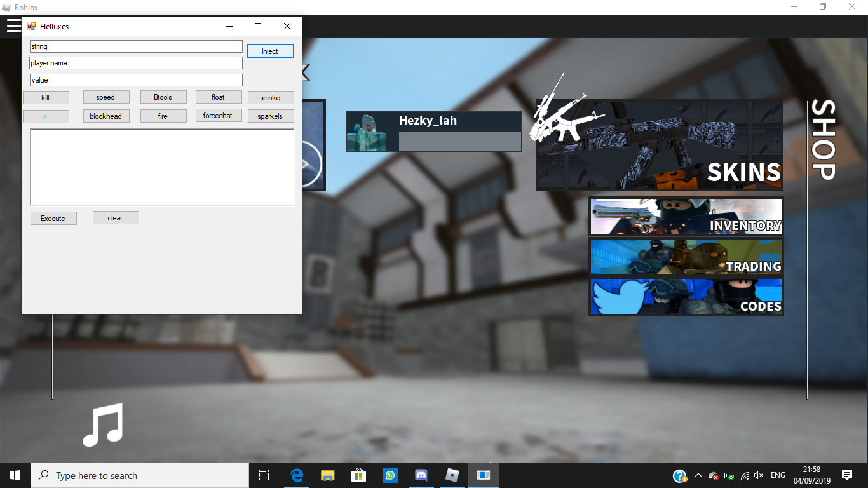Click the value input field

[x=136, y=80]
